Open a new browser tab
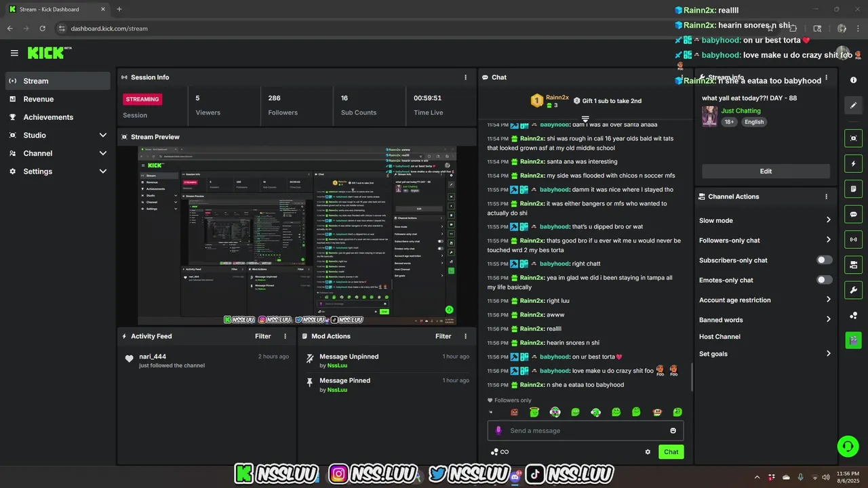868x488 pixels. point(119,9)
